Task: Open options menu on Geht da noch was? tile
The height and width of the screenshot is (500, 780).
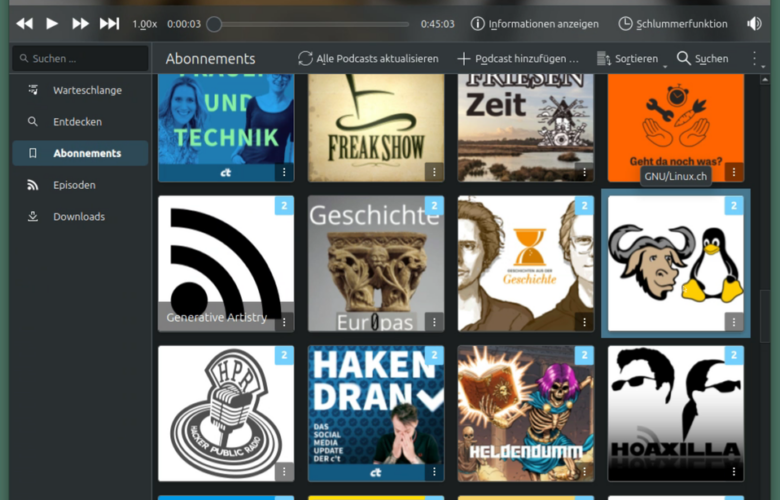Action: pyautogui.click(x=734, y=172)
